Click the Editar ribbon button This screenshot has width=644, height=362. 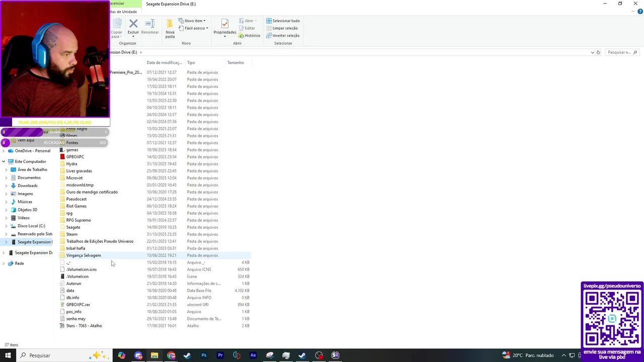(247, 28)
